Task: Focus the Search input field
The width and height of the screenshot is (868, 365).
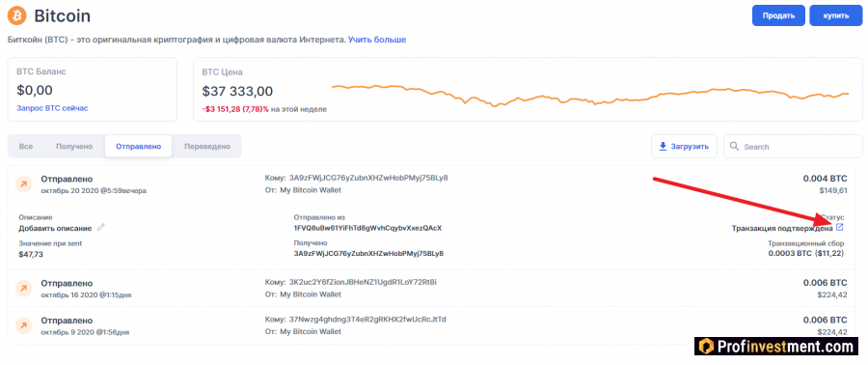Action: pyautogui.click(x=793, y=146)
